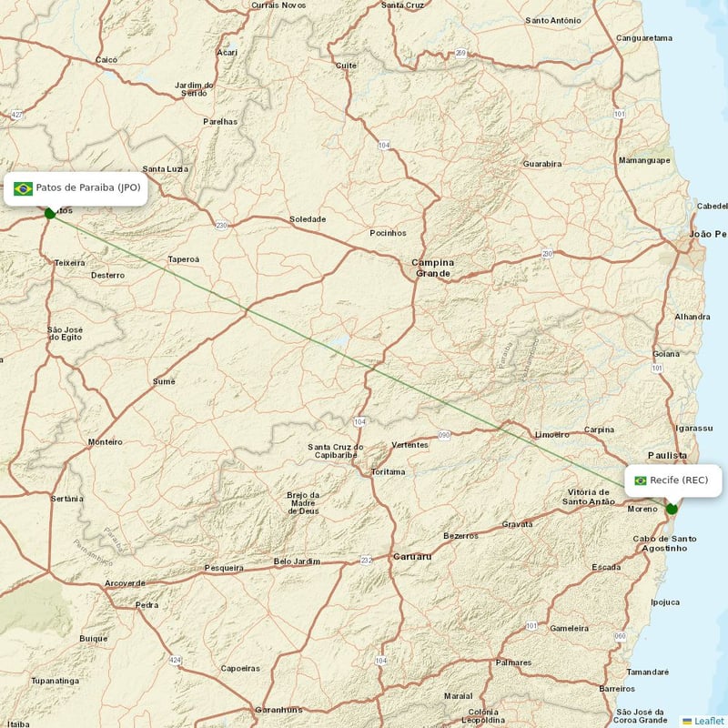
Task: Select the Patos de Paraiba (JPO) label
Action: 88,187
